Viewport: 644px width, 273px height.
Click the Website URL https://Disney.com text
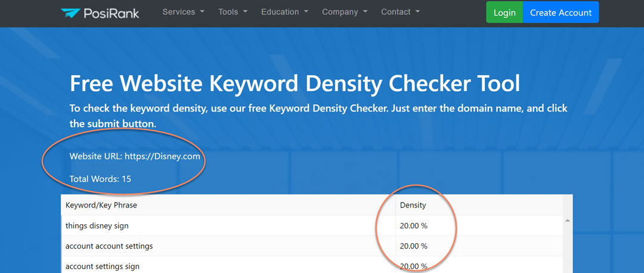click(135, 157)
